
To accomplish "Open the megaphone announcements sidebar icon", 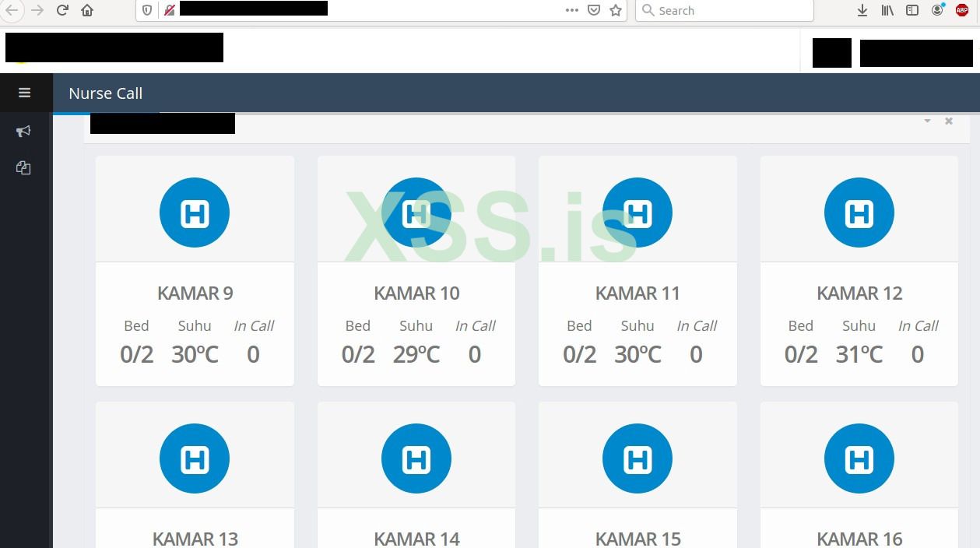I will pos(23,132).
